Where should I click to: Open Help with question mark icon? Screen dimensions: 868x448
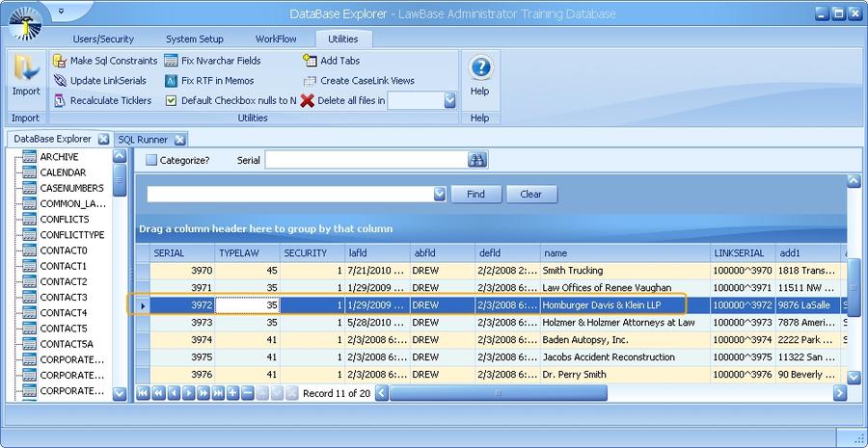click(x=480, y=68)
